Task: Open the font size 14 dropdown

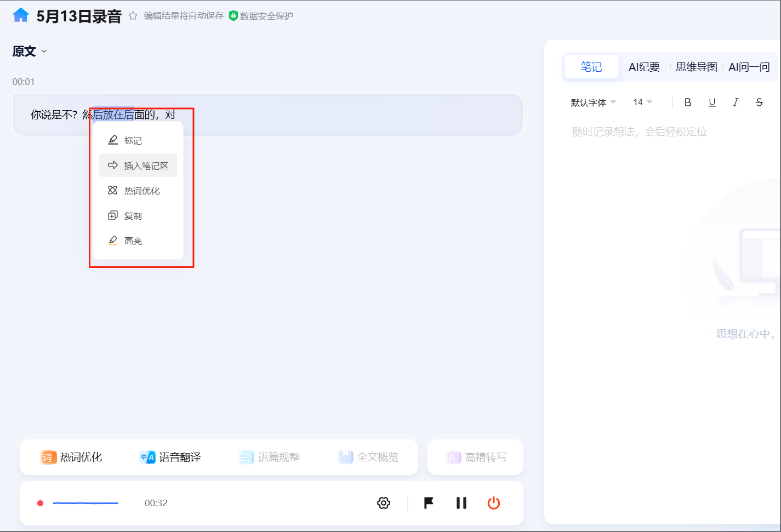Action: (643, 102)
